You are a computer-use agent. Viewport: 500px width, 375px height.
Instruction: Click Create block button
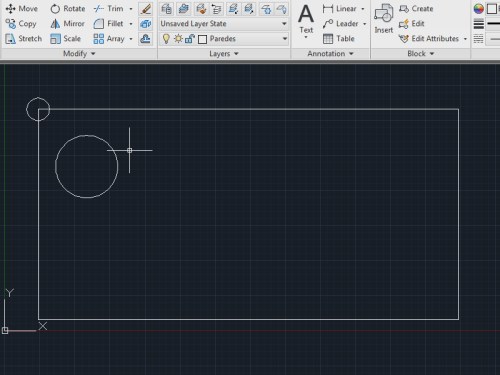(416, 9)
